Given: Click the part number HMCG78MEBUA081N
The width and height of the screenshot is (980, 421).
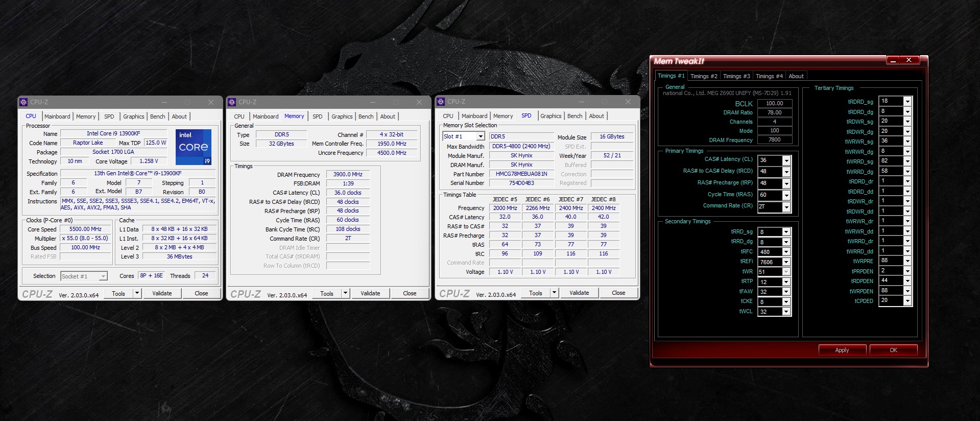Looking at the screenshot, I should pos(521,174).
